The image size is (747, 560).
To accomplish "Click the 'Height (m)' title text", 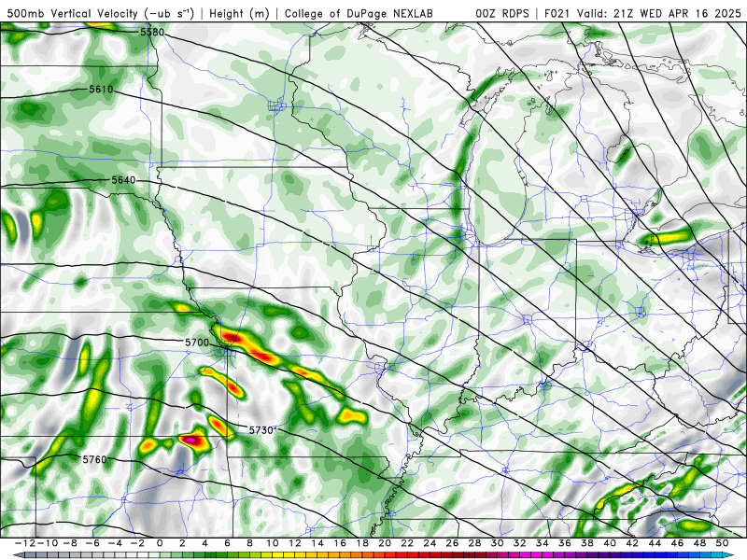I will click(239, 13).
